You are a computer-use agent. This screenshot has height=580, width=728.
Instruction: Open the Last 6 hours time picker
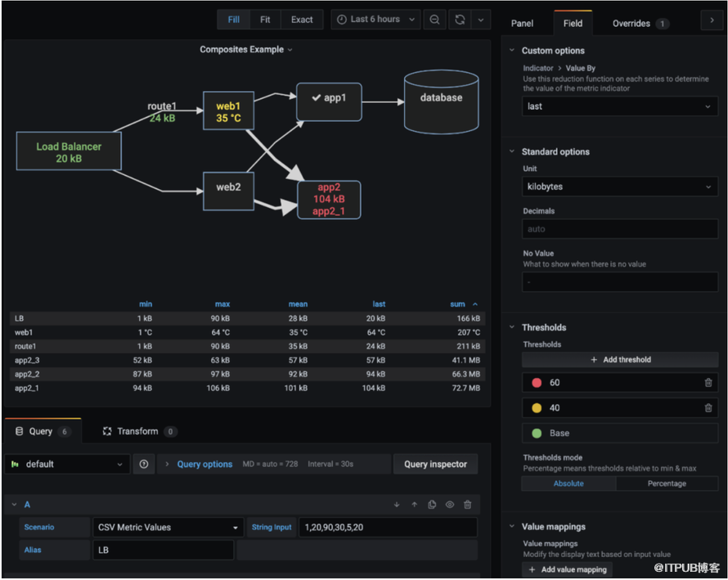coord(375,20)
